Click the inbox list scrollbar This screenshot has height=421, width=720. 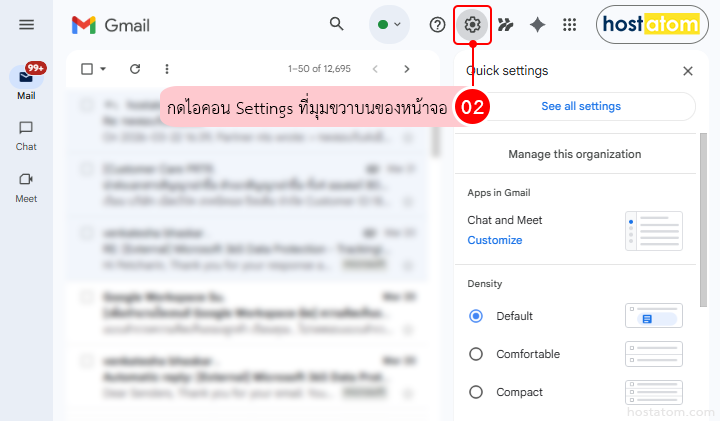tap(435, 140)
